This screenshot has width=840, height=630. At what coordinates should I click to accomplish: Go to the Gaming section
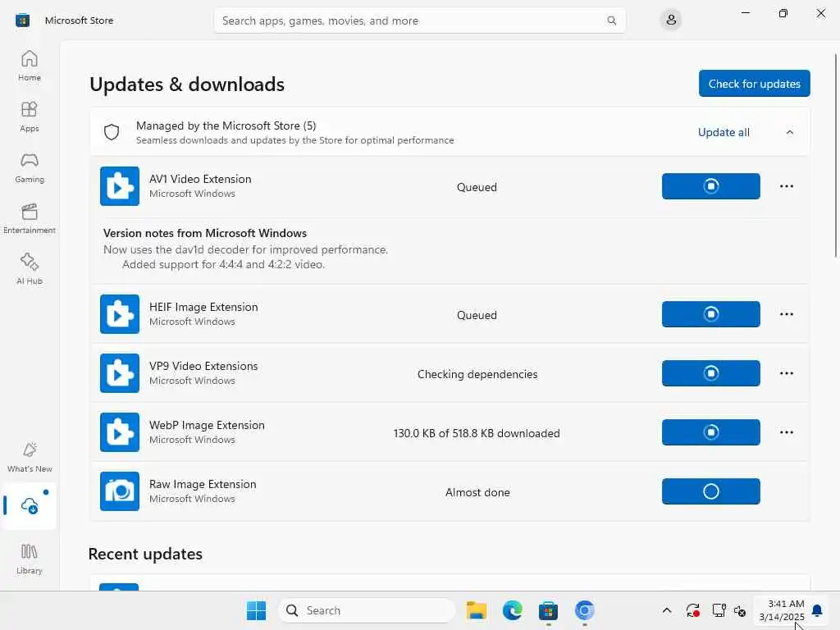(x=30, y=167)
